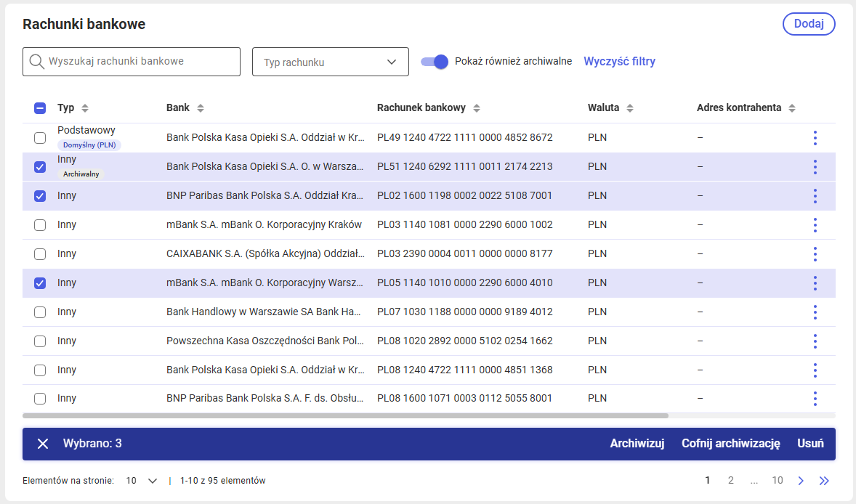Go to next page arrow

(x=801, y=481)
